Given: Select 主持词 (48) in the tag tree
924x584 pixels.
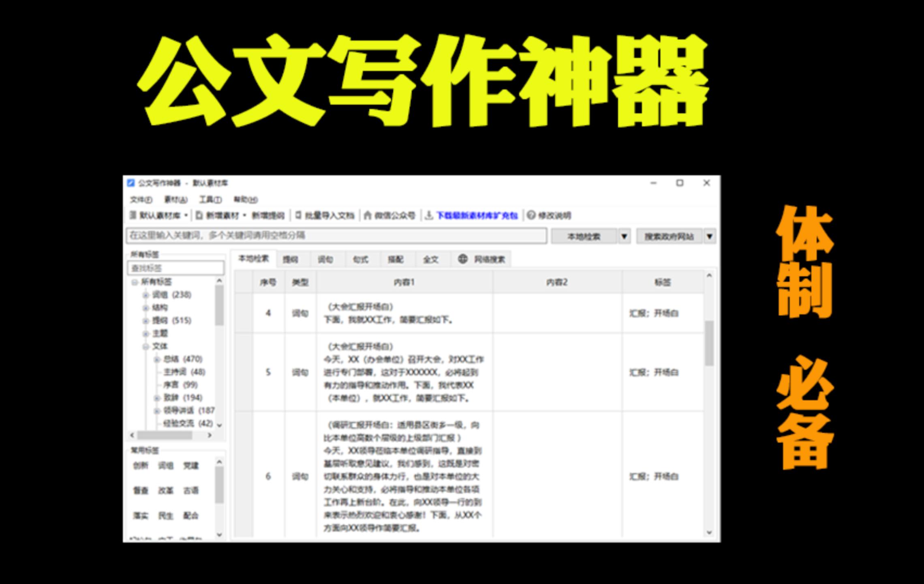Looking at the screenshot, I should pyautogui.click(x=184, y=372).
